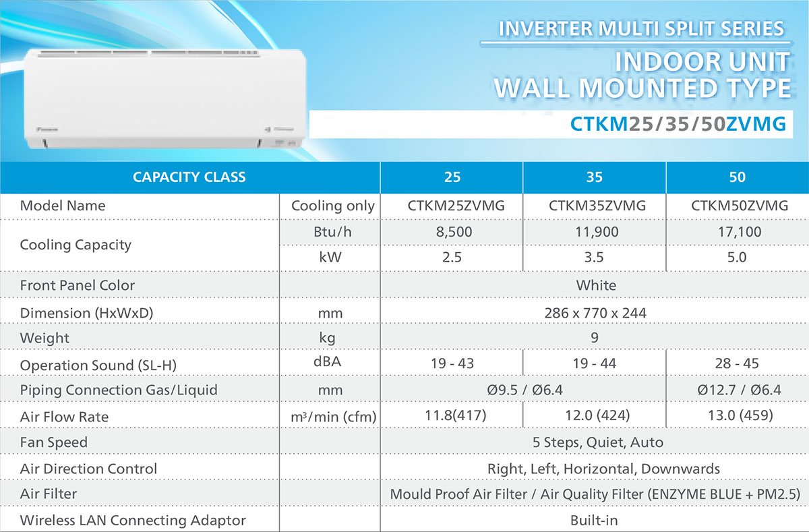The width and height of the screenshot is (809, 532).
Task: Click the 'INDOOR UNIT' title text
Action: [702, 62]
